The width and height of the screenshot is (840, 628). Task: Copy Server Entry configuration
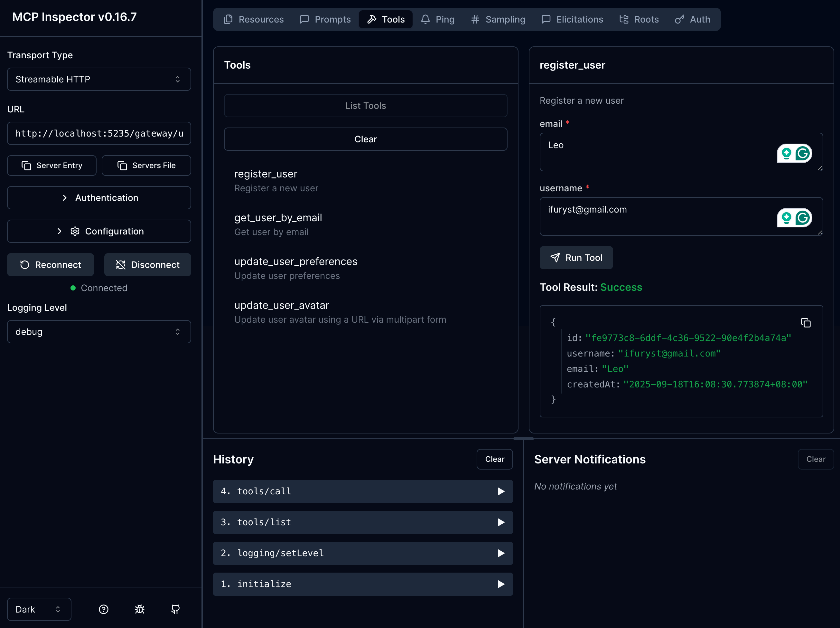(x=51, y=166)
